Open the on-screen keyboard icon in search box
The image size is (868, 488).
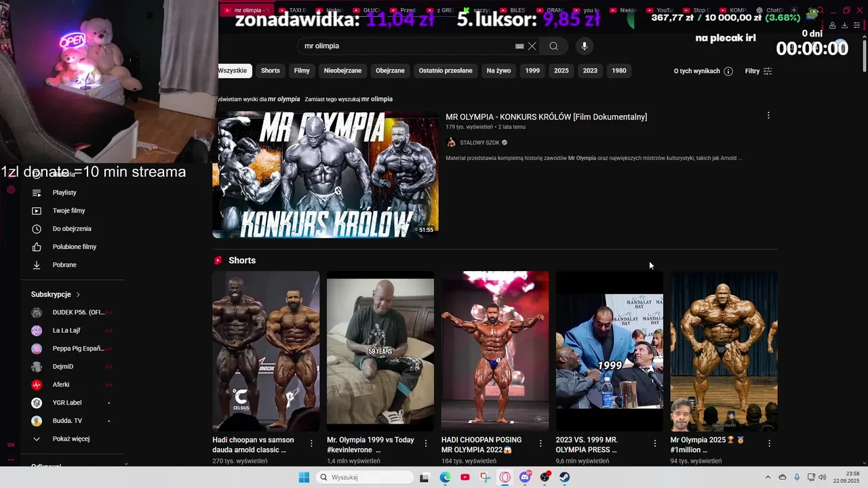[x=519, y=46]
